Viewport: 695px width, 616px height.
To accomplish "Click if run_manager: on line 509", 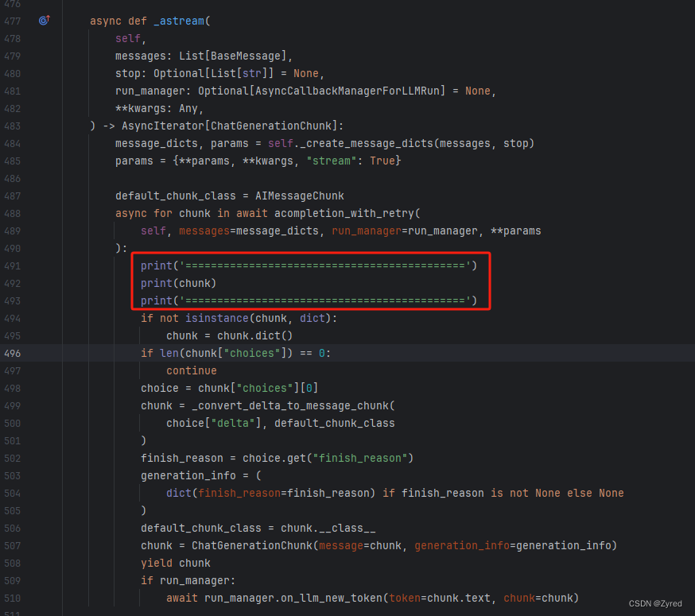I will (x=188, y=580).
